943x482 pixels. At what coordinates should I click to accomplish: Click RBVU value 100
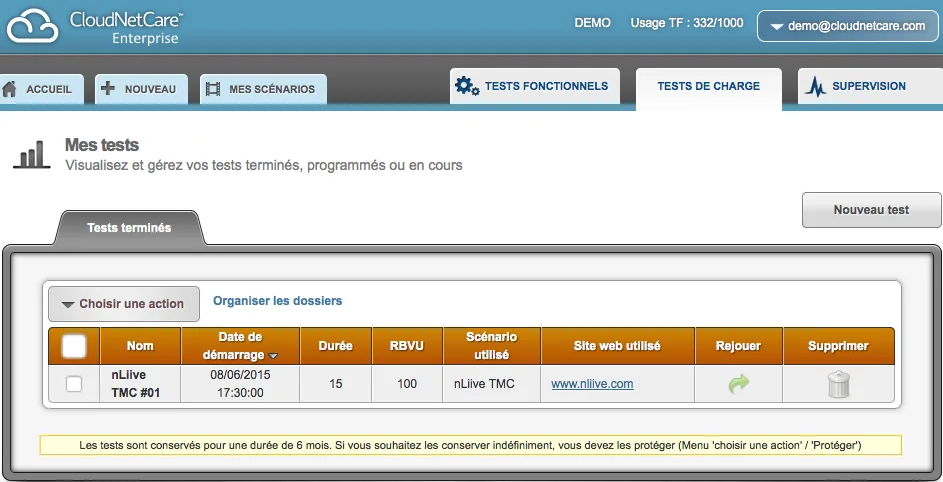[x=407, y=384]
